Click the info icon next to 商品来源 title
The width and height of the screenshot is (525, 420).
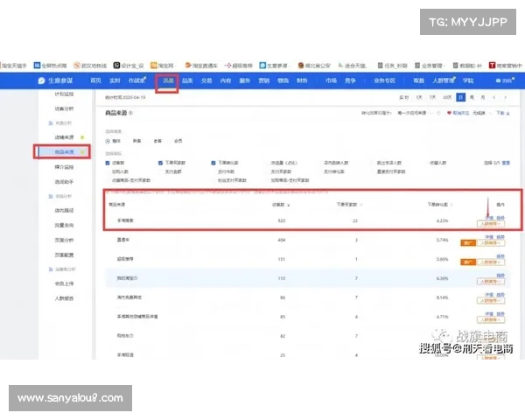pyautogui.click(x=131, y=114)
